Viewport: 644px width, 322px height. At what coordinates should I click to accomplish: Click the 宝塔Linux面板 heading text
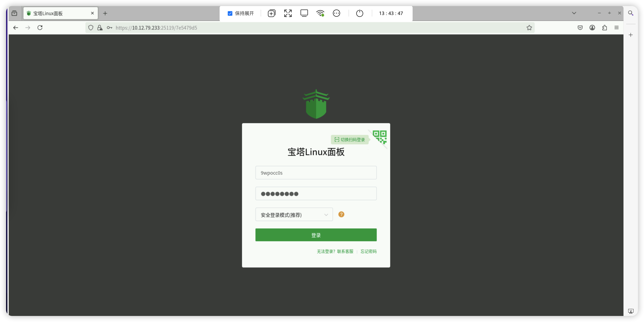(316, 152)
